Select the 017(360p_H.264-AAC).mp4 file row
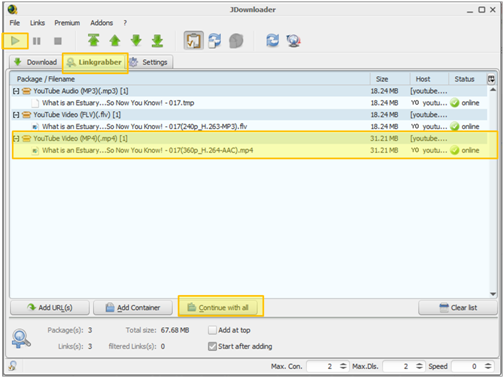This screenshot has width=504, height=378. (250, 150)
